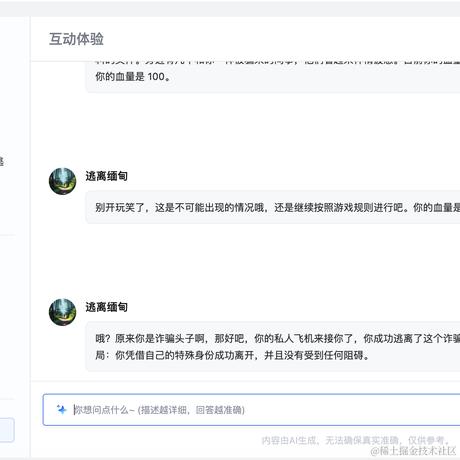Click the '逃离缅甸' name above '原来你是诈骗头子' message
This screenshot has width=460, height=460.
106,307
